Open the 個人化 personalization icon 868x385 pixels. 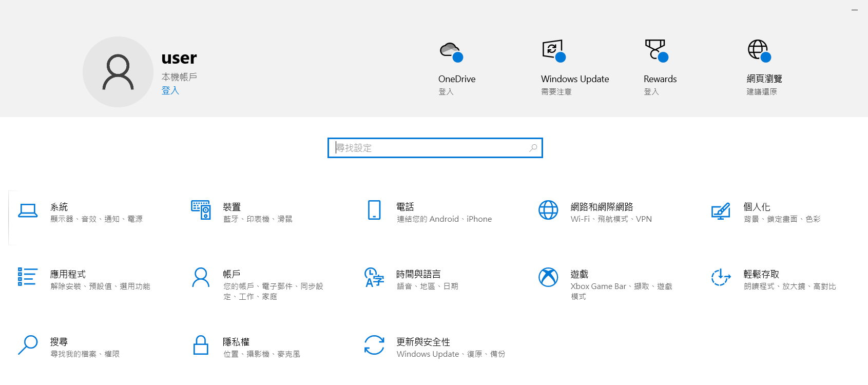tap(721, 211)
